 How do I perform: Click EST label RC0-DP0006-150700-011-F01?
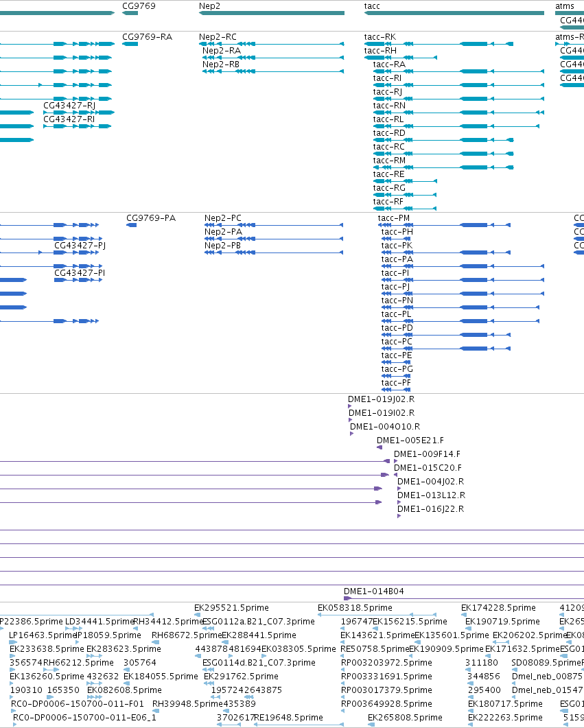pos(78,703)
